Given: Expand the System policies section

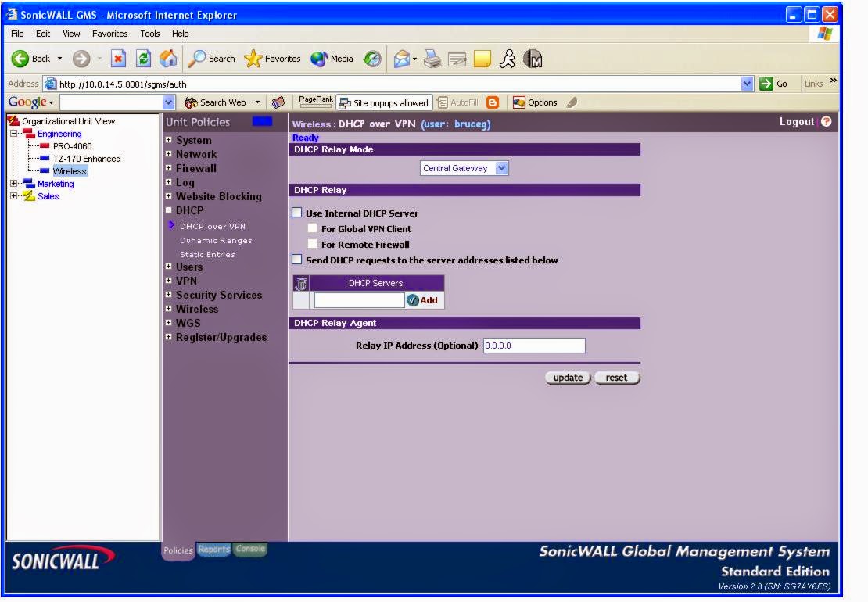Looking at the screenshot, I should click(168, 139).
